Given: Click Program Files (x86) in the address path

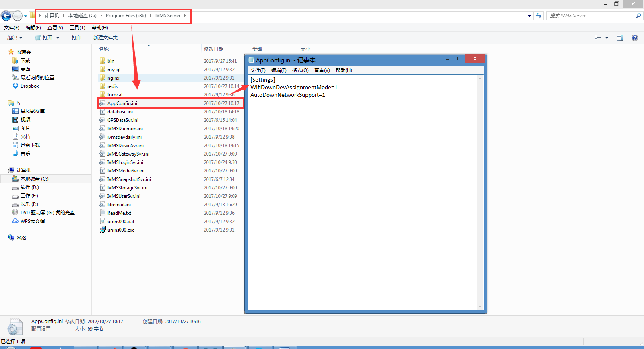Looking at the screenshot, I should 126,16.
